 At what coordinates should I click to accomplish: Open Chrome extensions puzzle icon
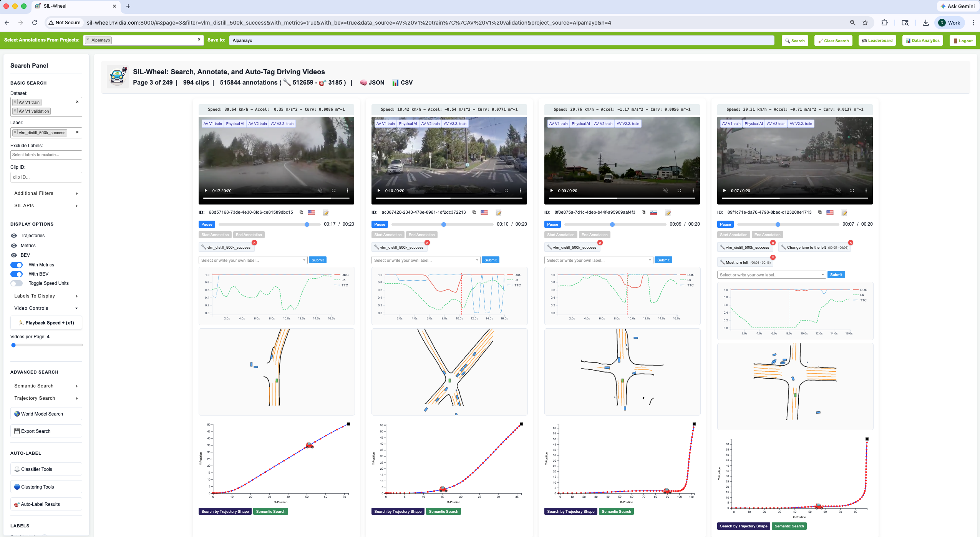[x=884, y=23]
